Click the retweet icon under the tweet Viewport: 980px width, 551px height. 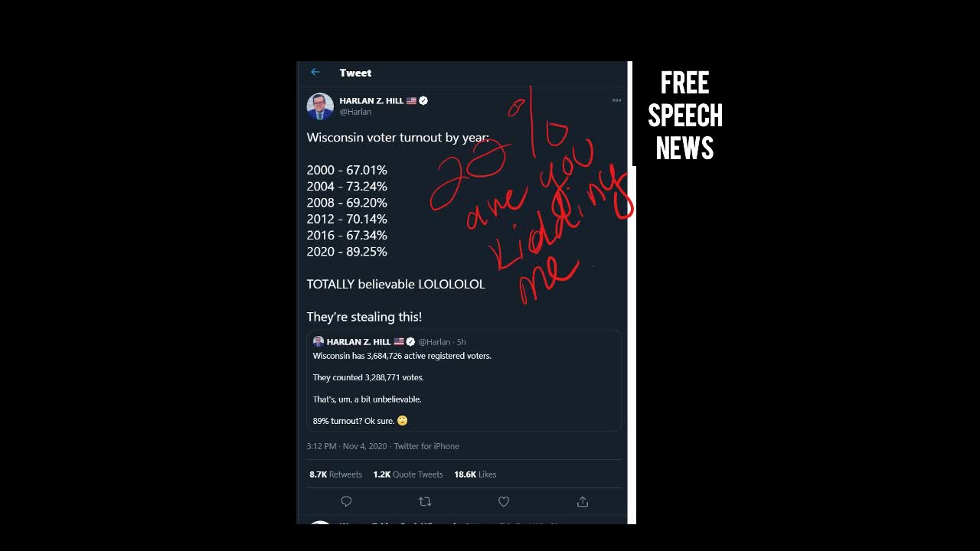(x=425, y=501)
